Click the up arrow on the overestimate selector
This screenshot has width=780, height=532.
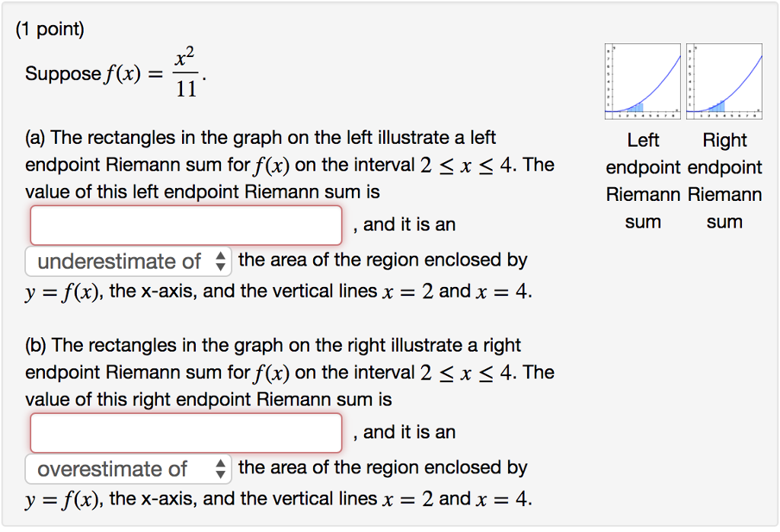click(222, 465)
